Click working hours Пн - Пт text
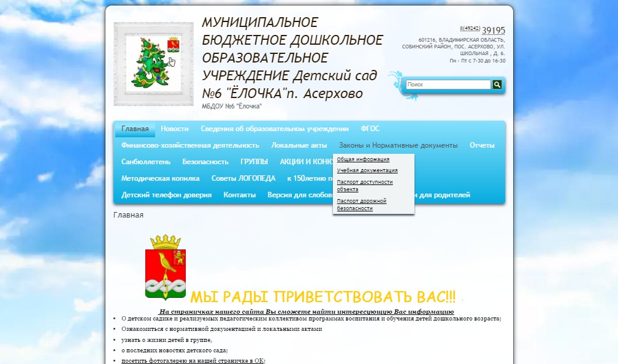 [477, 61]
